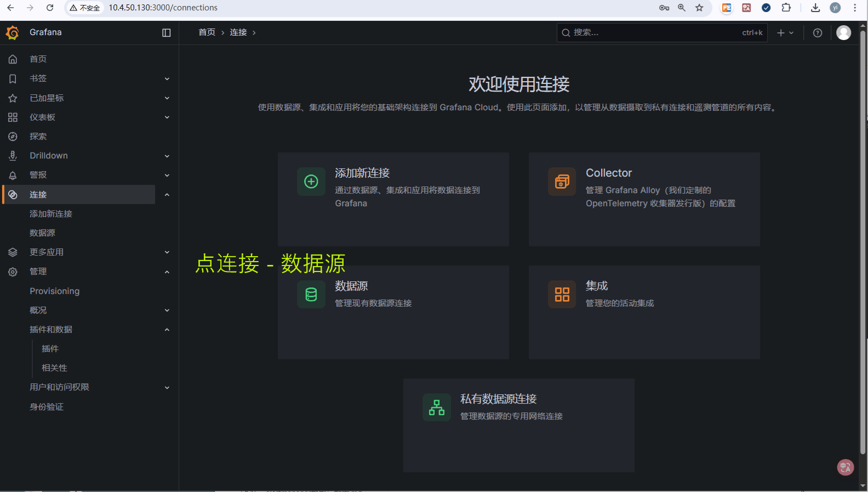Viewport: 868px width, 492px height.
Task: Collapse the 管理 sidebar section
Action: point(167,272)
